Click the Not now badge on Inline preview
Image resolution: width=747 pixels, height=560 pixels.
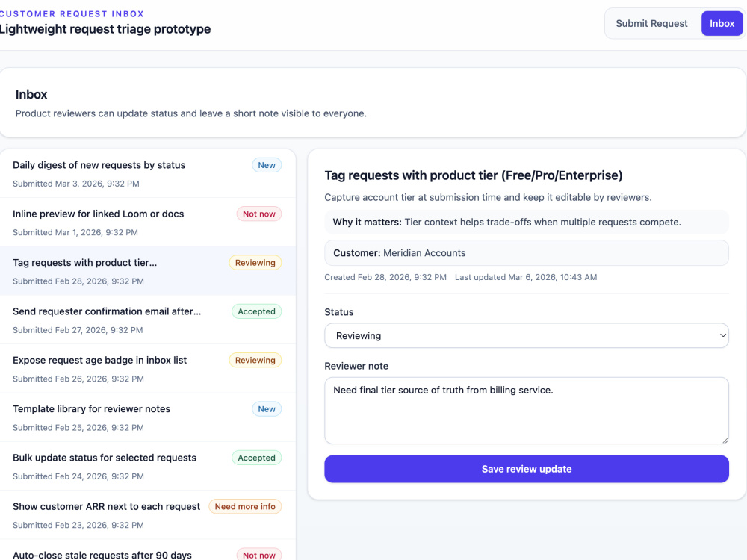click(x=259, y=214)
